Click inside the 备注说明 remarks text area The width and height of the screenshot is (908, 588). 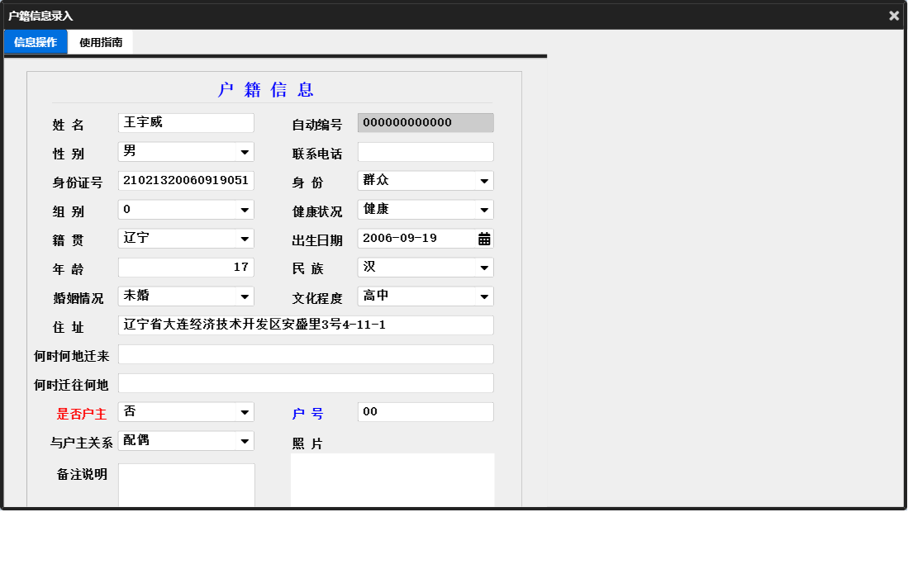click(185, 483)
